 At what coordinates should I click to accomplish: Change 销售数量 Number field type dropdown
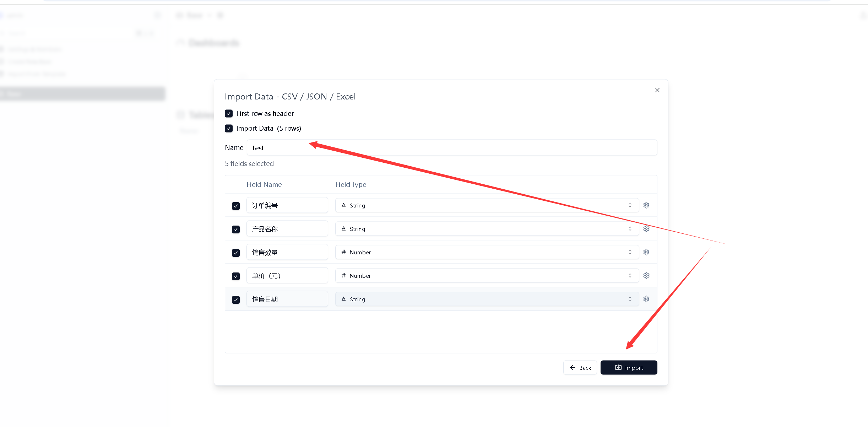coord(487,252)
